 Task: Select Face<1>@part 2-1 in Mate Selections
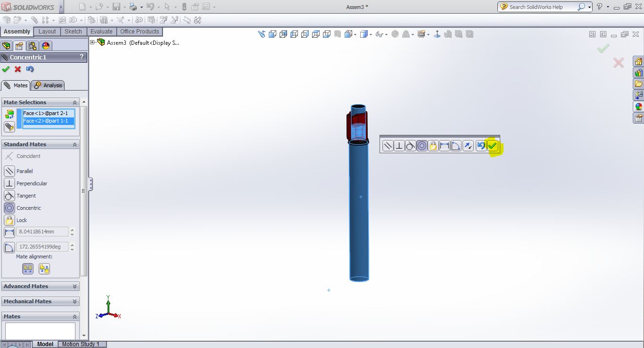tap(45, 113)
